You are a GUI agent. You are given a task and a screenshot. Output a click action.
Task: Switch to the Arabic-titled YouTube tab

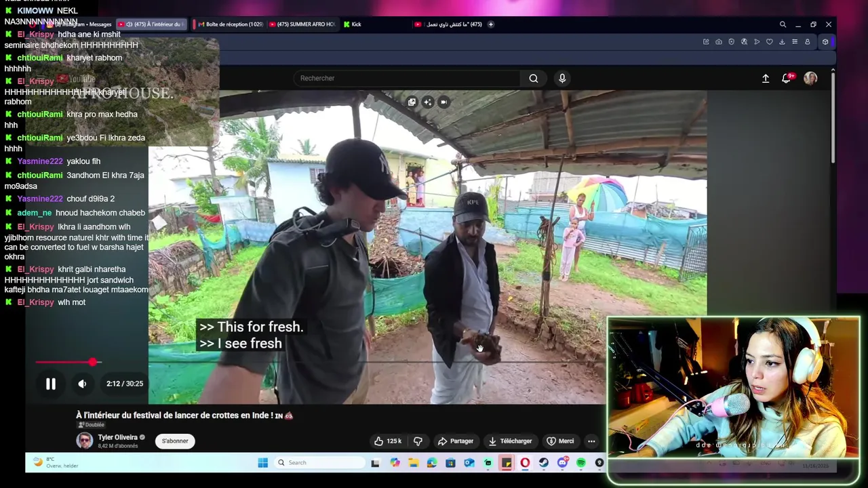coord(448,24)
